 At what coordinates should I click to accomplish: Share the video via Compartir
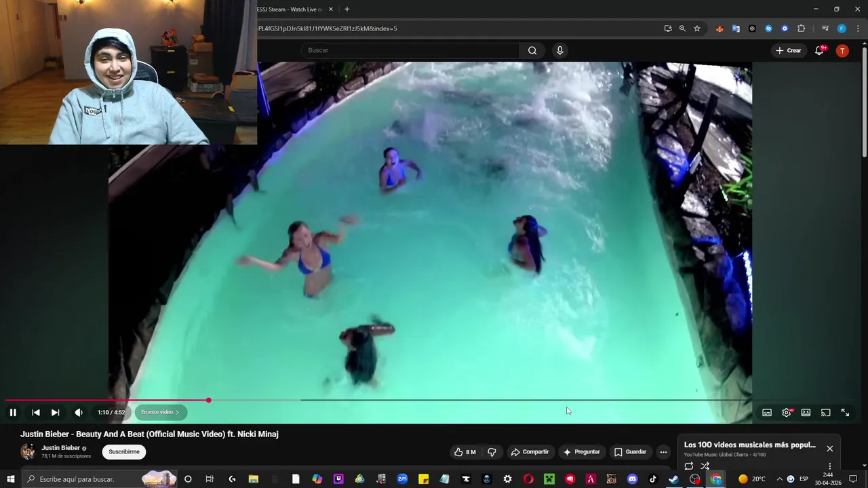click(530, 452)
